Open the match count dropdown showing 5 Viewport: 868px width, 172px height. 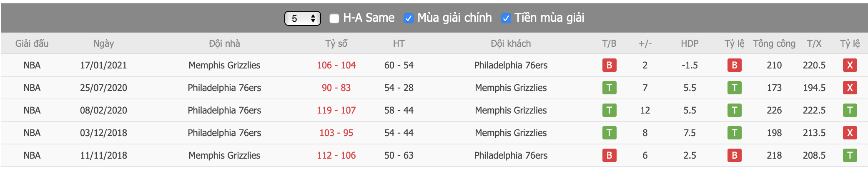(x=302, y=18)
